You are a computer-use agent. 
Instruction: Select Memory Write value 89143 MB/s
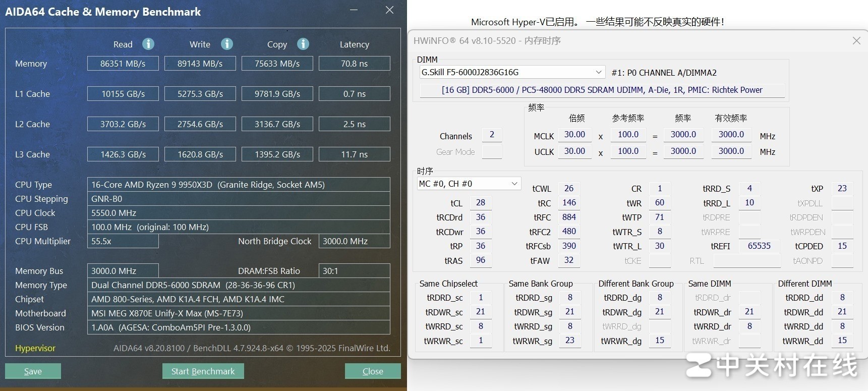pos(200,64)
